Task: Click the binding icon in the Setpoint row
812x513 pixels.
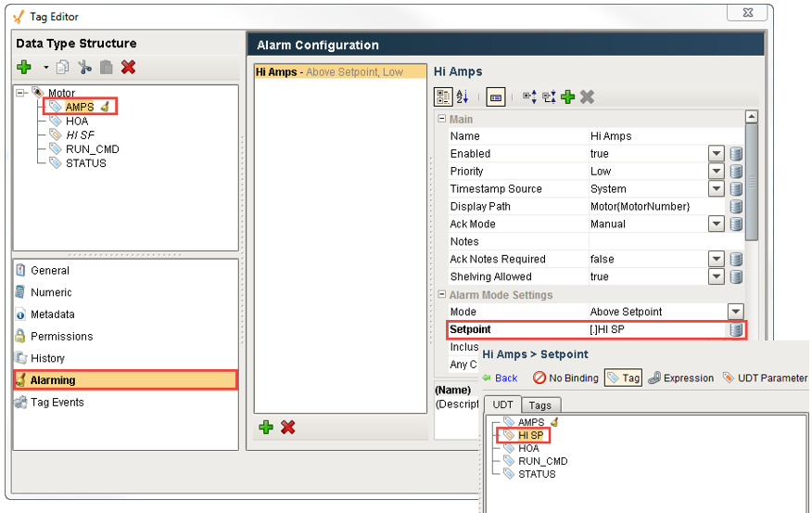Action: click(x=736, y=329)
